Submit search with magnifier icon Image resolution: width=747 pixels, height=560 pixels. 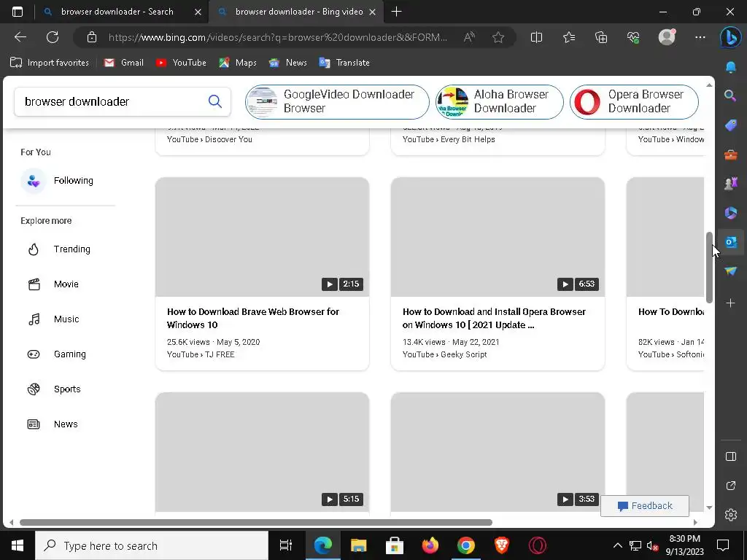click(x=215, y=101)
